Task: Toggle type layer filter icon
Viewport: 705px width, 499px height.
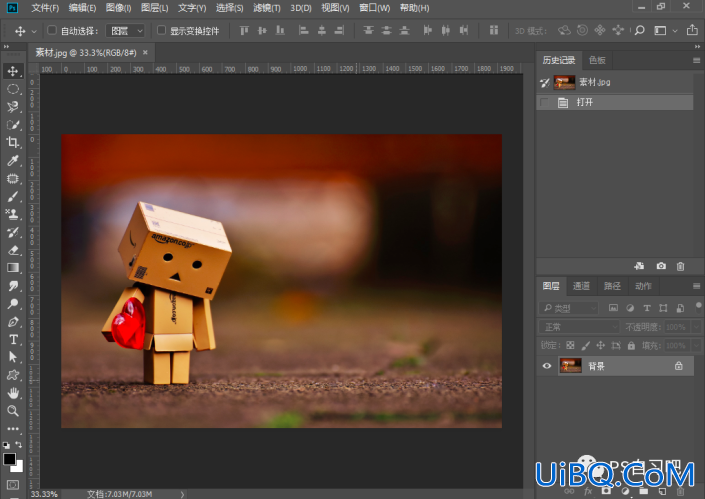Action: point(647,308)
